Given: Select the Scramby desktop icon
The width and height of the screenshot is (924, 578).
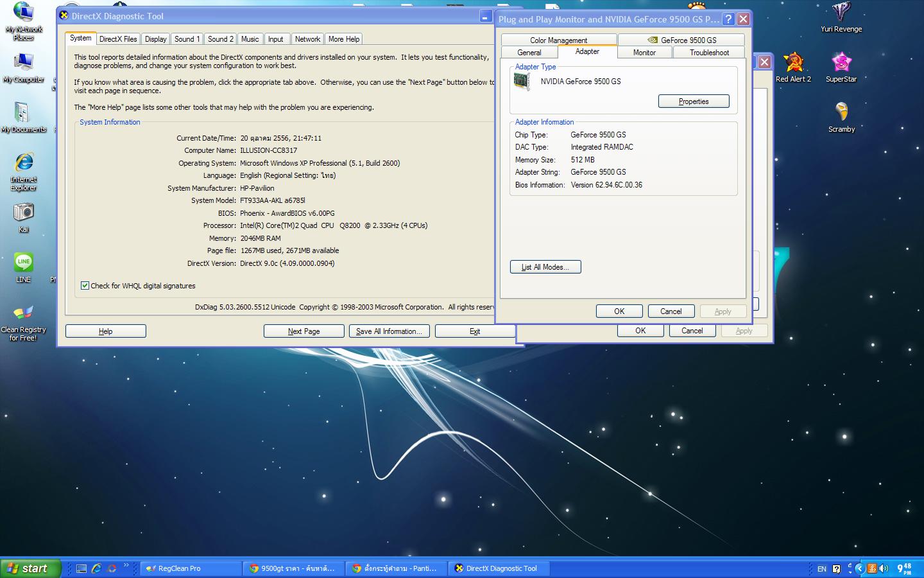Looking at the screenshot, I should click(841, 118).
